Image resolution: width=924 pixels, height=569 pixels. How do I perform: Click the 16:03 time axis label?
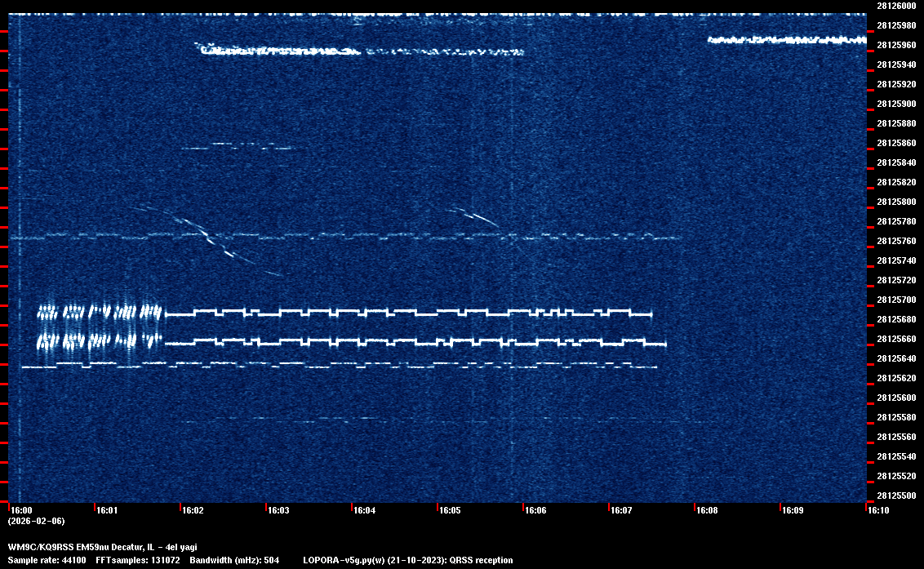278,510
